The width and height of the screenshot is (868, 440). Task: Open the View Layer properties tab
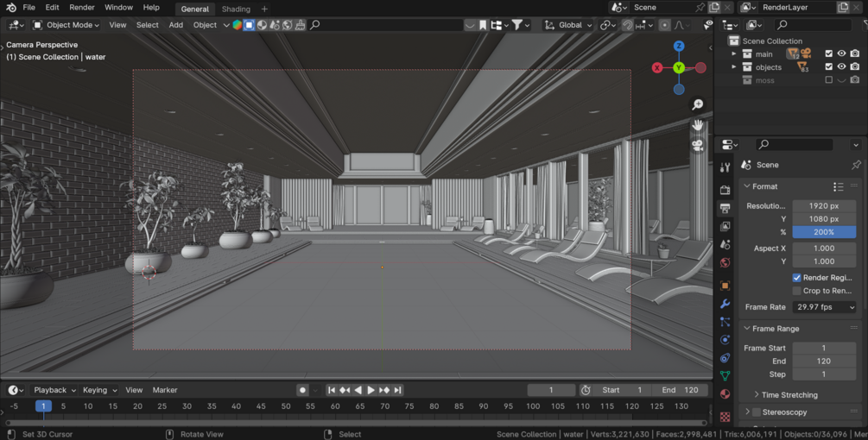(x=725, y=226)
